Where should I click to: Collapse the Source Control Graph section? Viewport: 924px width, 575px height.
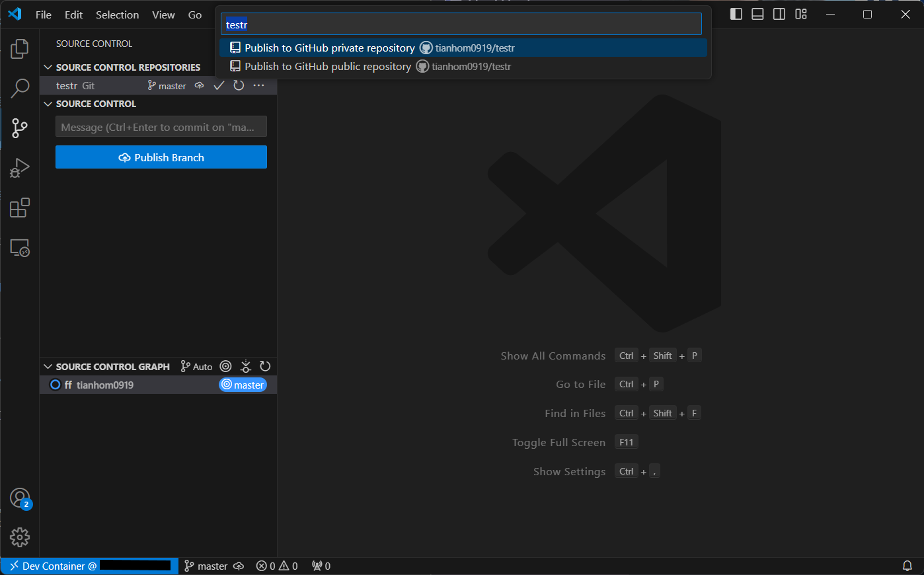pyautogui.click(x=48, y=367)
